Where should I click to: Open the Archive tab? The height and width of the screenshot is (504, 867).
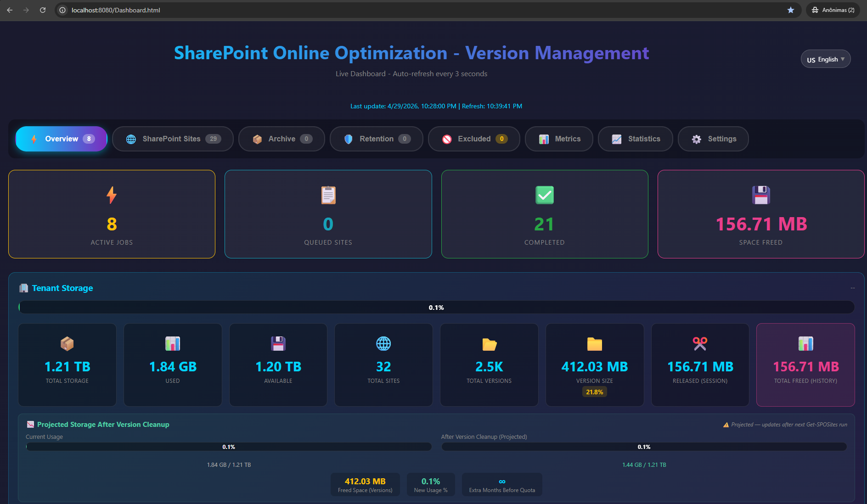click(281, 139)
